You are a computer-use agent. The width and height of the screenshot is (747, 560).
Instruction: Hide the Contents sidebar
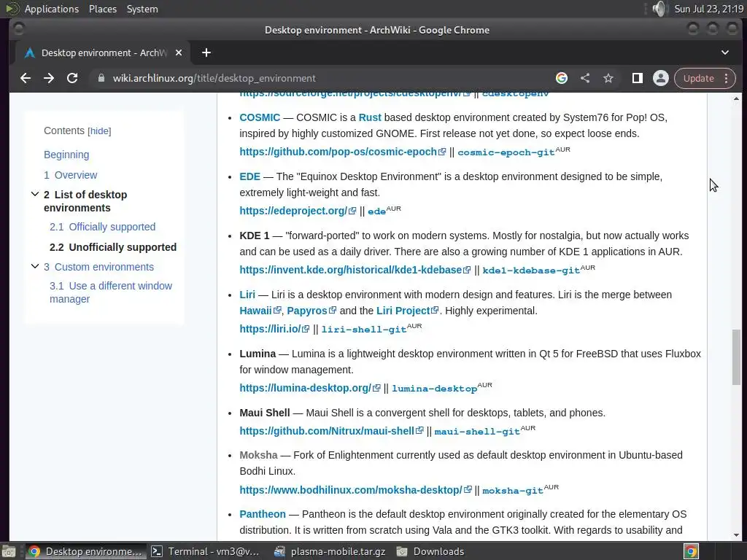coord(99,131)
